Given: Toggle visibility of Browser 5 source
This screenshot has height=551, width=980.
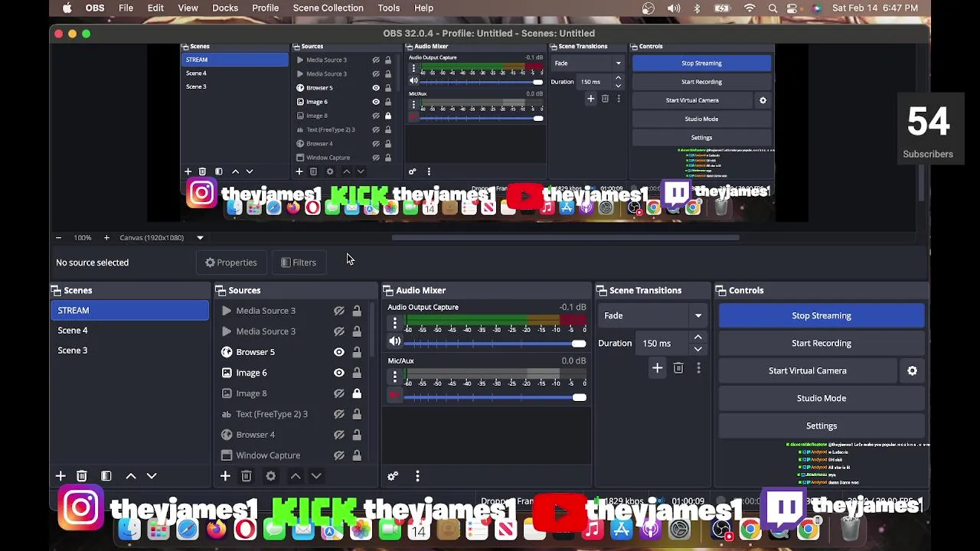Looking at the screenshot, I should [339, 352].
